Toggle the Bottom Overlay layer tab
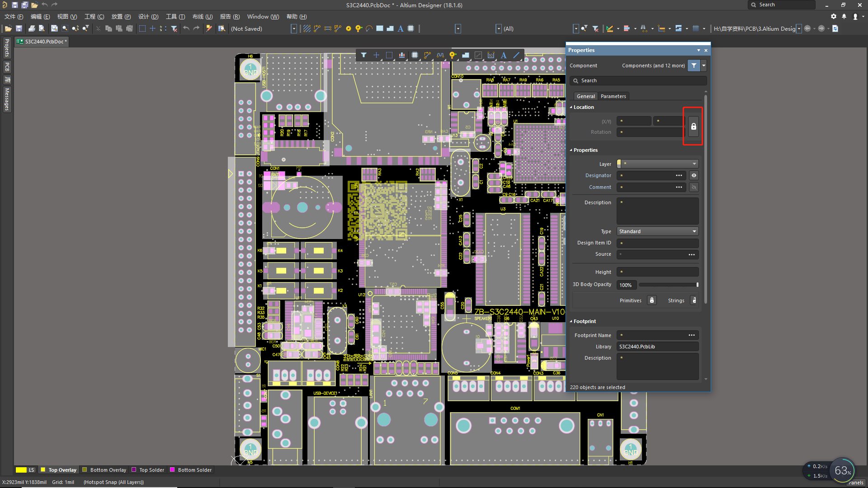Image resolution: width=868 pixels, height=488 pixels. (104, 470)
